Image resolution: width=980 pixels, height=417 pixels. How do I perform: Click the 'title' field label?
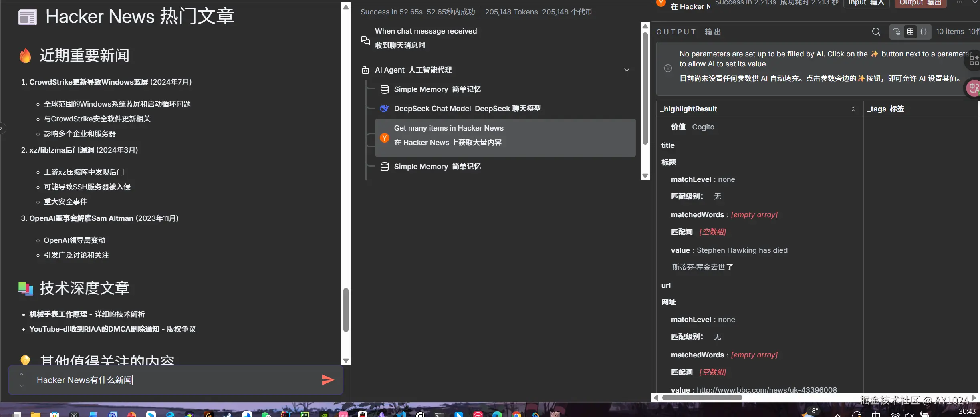click(668, 145)
